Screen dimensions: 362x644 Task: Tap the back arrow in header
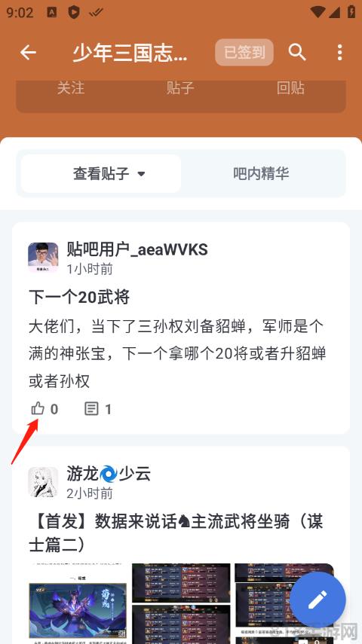(x=28, y=53)
